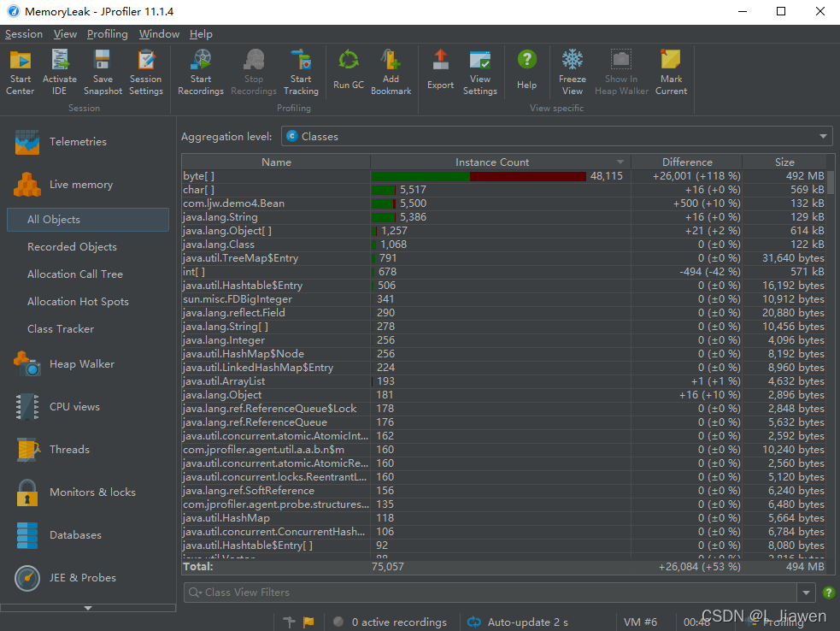This screenshot has height=631, width=840.
Task: Select the java.util.ArrayList row
Action: (503, 381)
